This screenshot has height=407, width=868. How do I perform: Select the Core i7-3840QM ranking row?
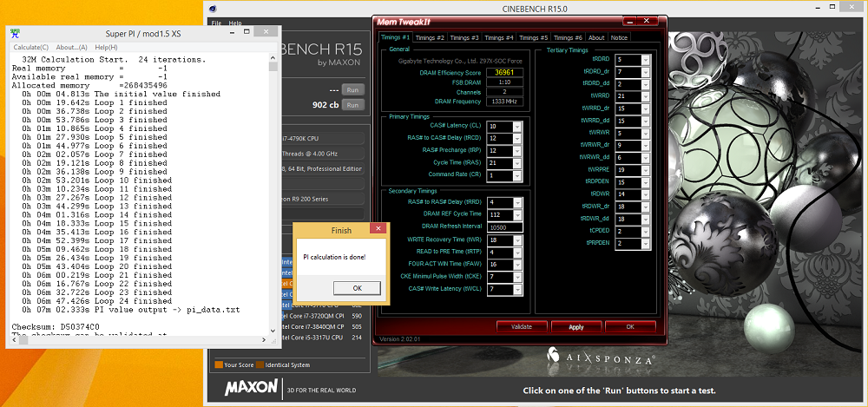pyautogui.click(x=322, y=326)
